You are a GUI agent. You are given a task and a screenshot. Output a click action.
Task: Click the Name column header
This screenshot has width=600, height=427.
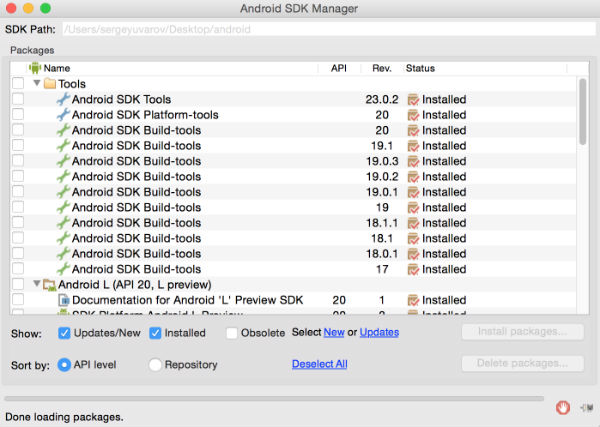(56, 68)
